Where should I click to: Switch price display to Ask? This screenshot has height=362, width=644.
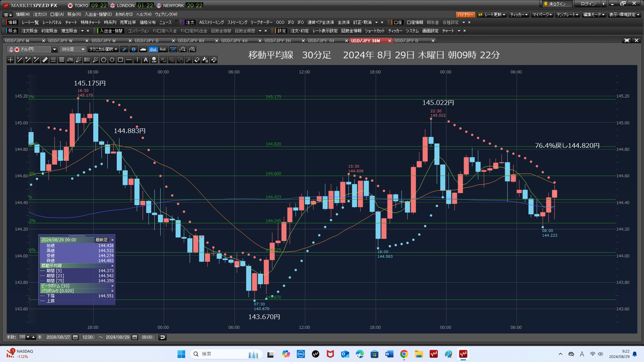tap(163, 49)
